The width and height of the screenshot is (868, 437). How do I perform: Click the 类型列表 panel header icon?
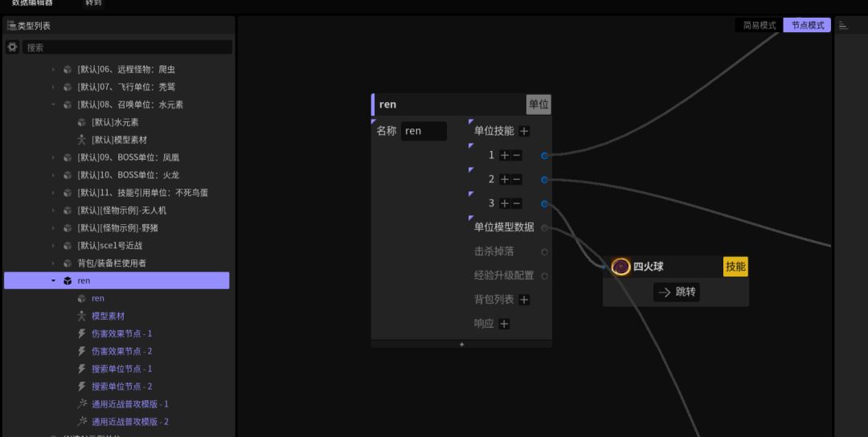tap(11, 26)
